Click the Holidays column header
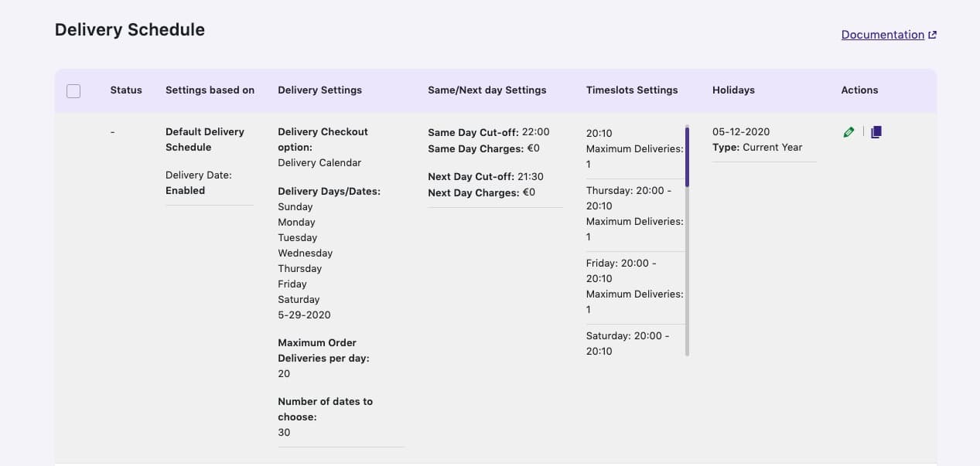The width and height of the screenshot is (980, 466). pos(733,90)
